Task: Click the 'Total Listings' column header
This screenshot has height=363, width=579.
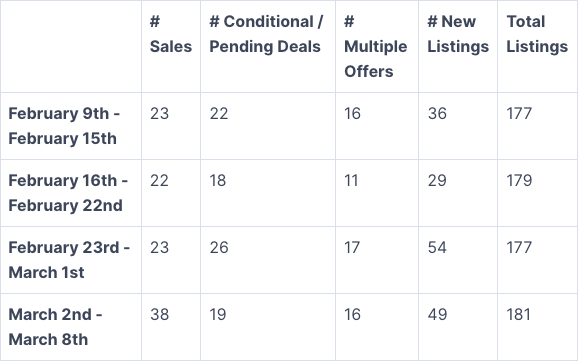Action: [x=537, y=34]
